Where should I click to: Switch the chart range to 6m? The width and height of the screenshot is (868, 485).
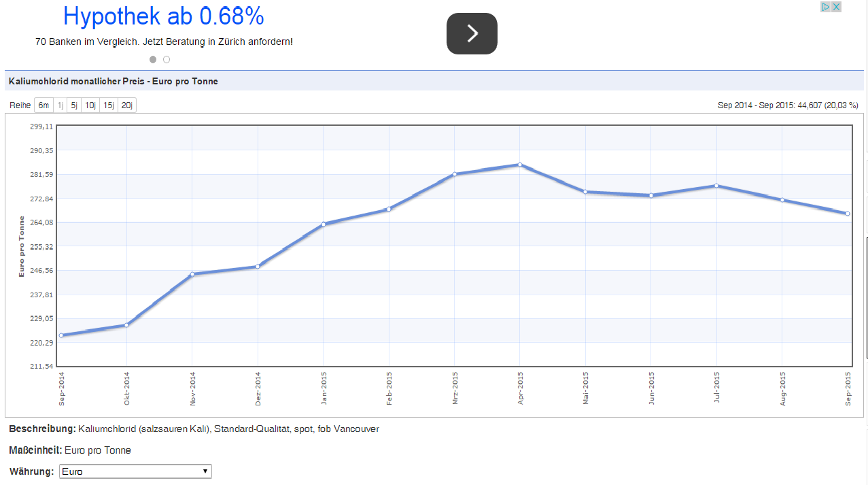point(44,105)
